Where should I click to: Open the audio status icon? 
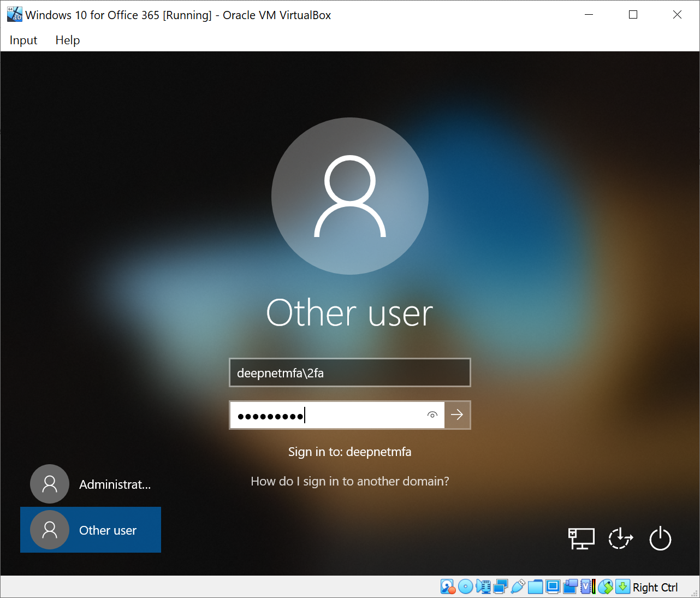[x=483, y=587]
